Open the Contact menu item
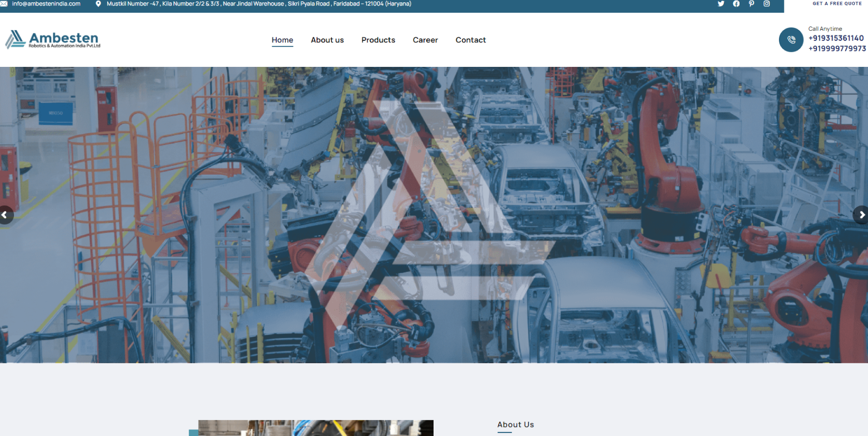Screen dimensions: 868x436 coord(471,40)
